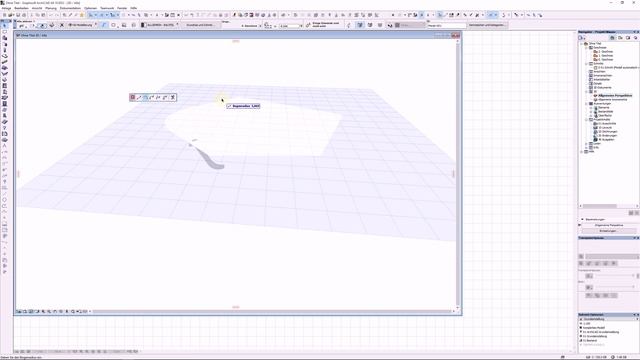Screen dimensions: 640x360
Task: Select Allgemeine Perspektive in the Navigator
Action: click(613, 96)
